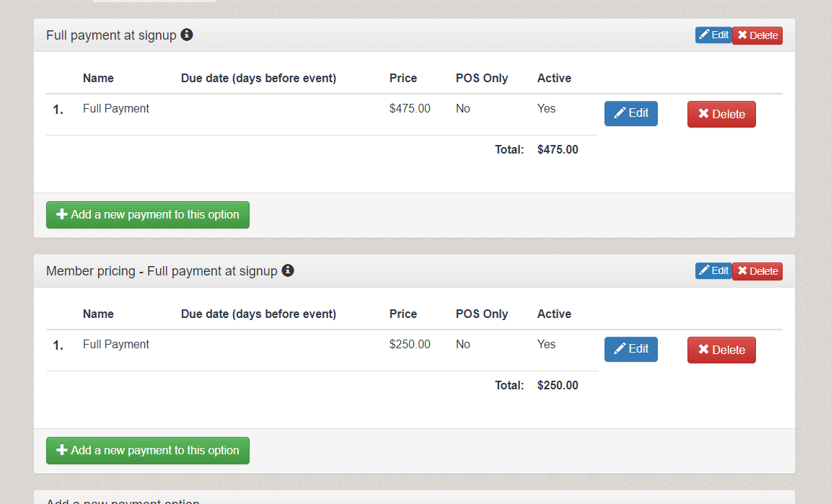Delete the Full Payment priced at $250.00
Viewport: 831px width, 504px height.
pos(721,350)
